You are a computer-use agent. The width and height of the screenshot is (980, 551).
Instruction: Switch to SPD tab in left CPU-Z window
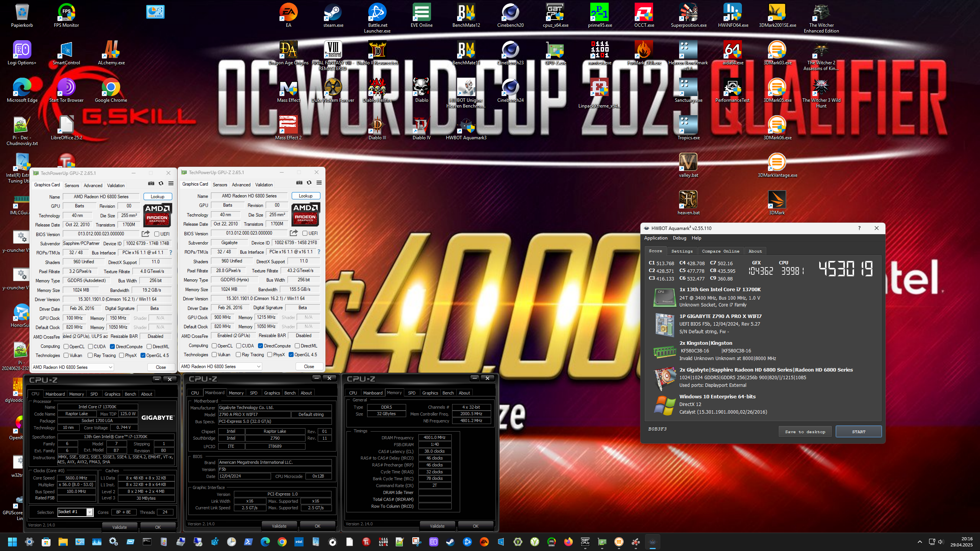tap(94, 394)
